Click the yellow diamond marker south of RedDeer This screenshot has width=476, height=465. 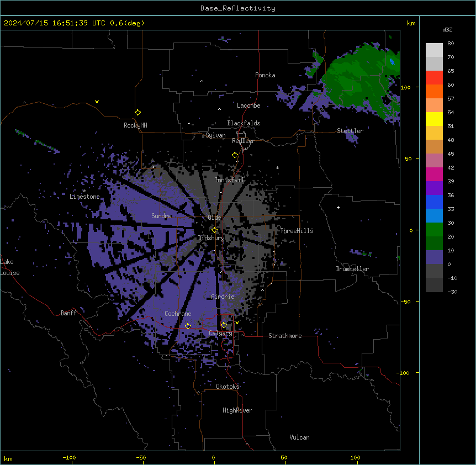pyautogui.click(x=235, y=155)
